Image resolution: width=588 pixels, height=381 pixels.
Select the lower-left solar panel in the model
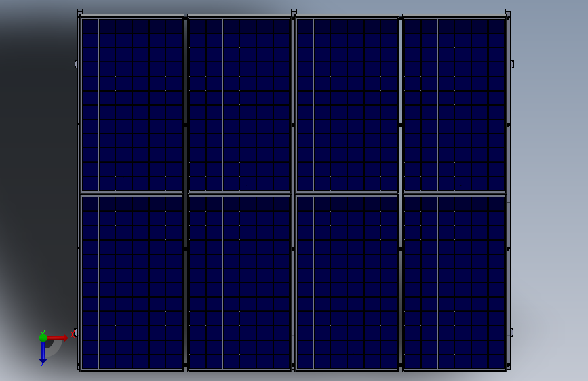[x=132, y=283]
